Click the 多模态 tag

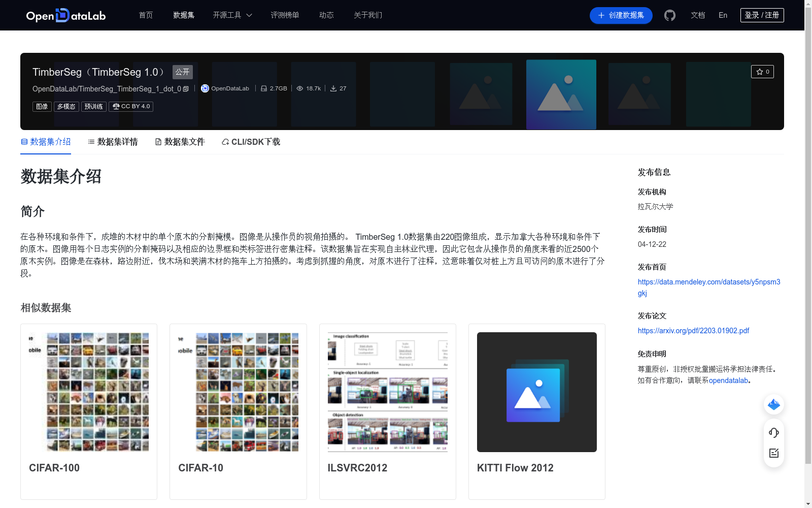(66, 106)
